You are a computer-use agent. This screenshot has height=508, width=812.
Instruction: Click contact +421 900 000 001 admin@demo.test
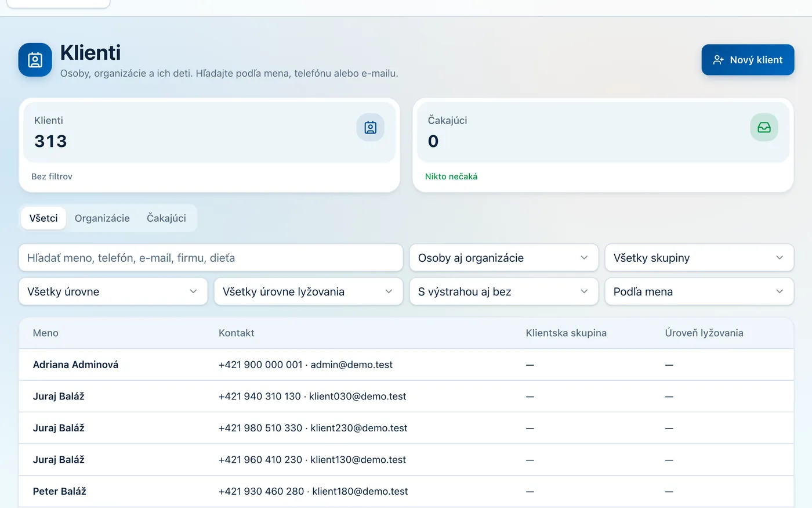tap(306, 365)
